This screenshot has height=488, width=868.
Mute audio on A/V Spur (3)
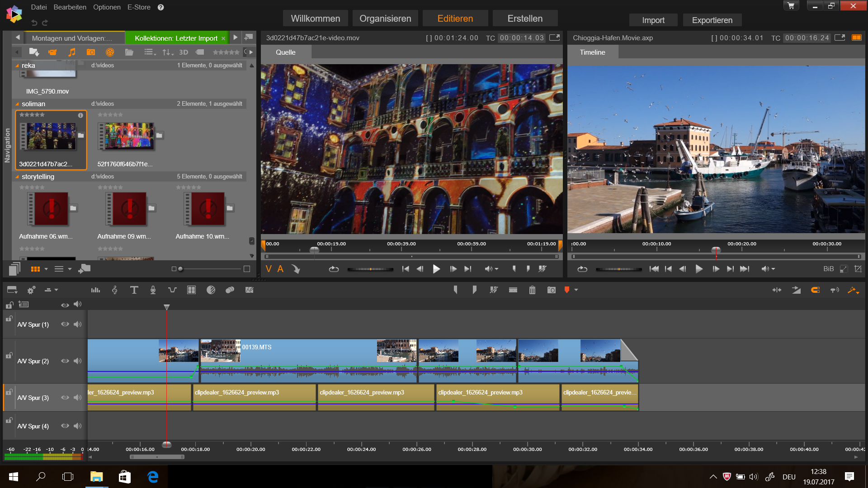pos(78,398)
